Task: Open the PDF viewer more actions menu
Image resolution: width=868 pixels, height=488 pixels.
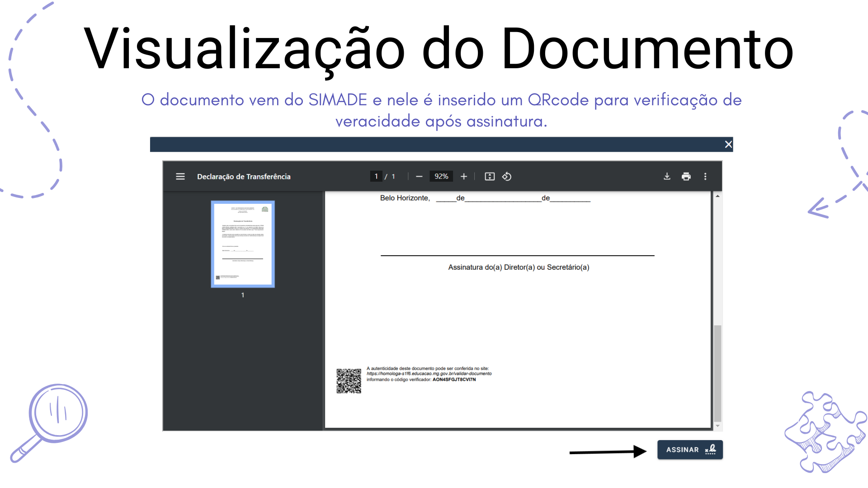Action: click(705, 177)
